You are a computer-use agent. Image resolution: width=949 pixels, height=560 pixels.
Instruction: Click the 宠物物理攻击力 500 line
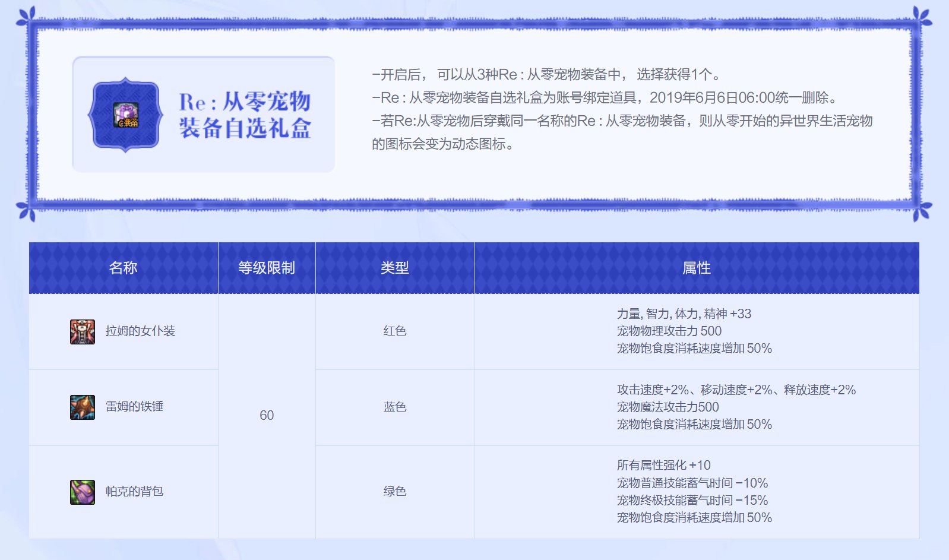[x=669, y=331]
